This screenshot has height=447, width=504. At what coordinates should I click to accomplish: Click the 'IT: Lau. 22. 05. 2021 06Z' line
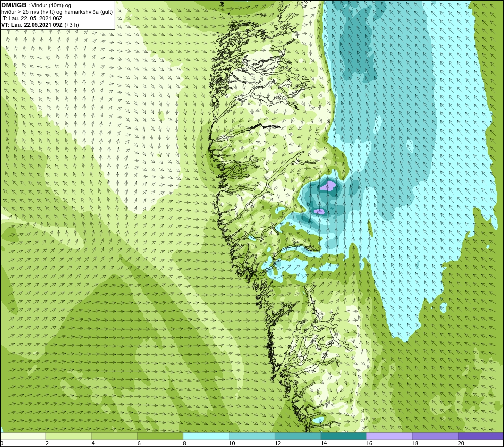point(32,18)
